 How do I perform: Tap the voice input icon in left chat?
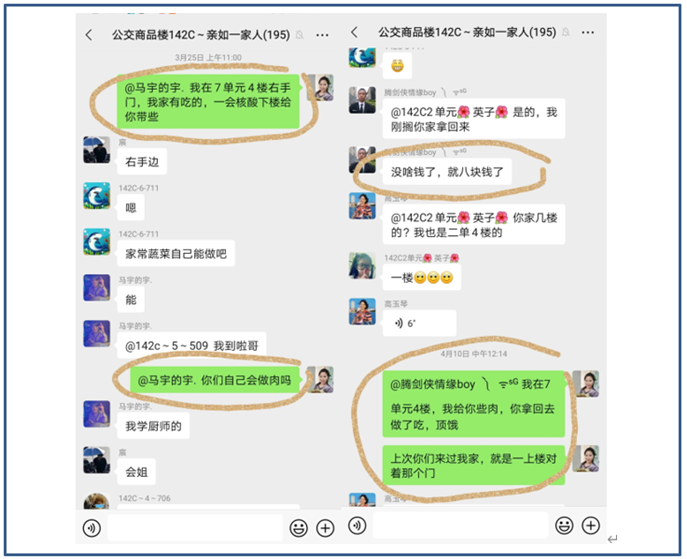(x=92, y=528)
